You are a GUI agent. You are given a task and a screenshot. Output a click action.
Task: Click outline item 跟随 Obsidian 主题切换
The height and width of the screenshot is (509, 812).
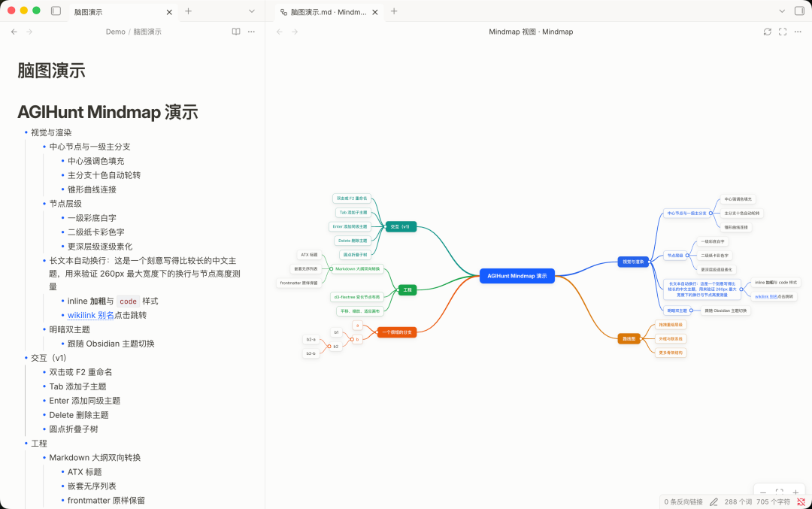click(111, 344)
